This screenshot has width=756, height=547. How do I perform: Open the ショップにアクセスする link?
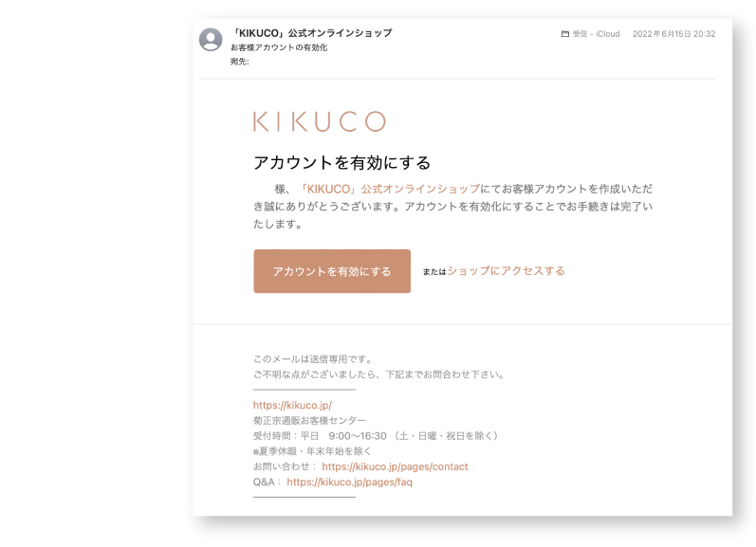(507, 271)
